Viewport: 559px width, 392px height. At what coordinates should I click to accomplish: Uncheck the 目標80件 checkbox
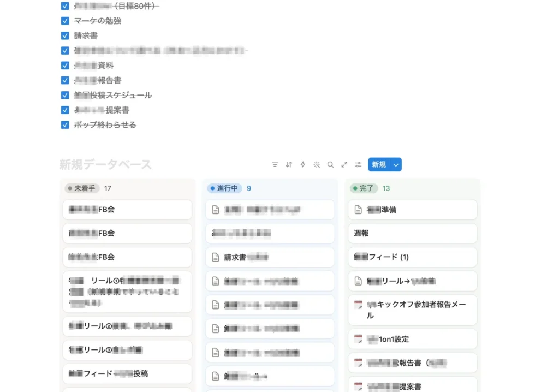(65, 5)
